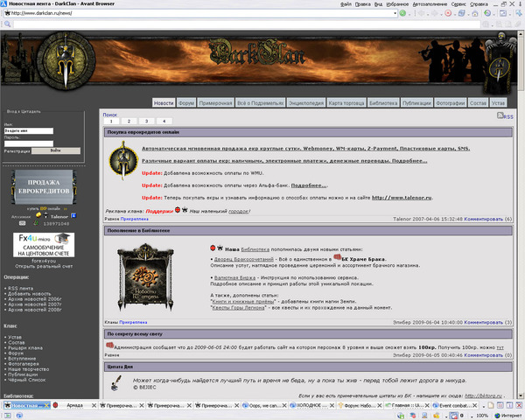Open Архив новостей 2007г sidebar link
The image size is (525, 420).
(34, 304)
